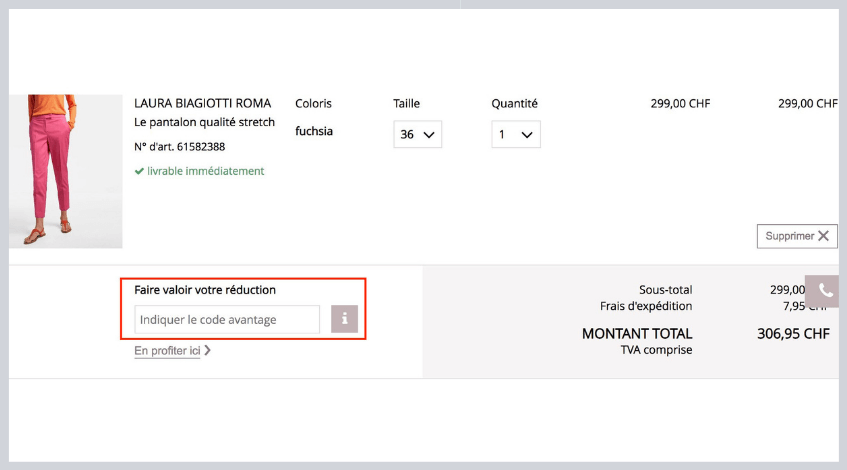The height and width of the screenshot is (470, 847).
Task: Click the 'MONTANT TOTAL' label
Action: 637,333
